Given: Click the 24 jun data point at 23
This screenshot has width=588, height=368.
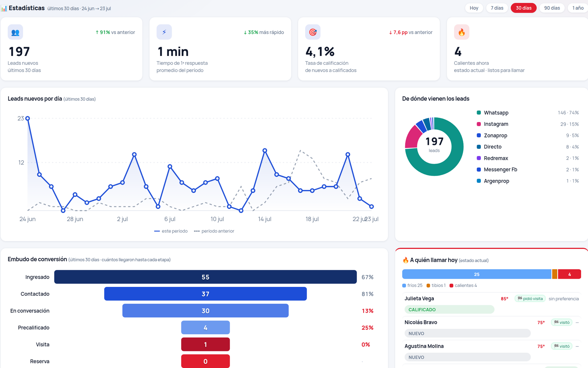Looking at the screenshot, I should pyautogui.click(x=27, y=118).
